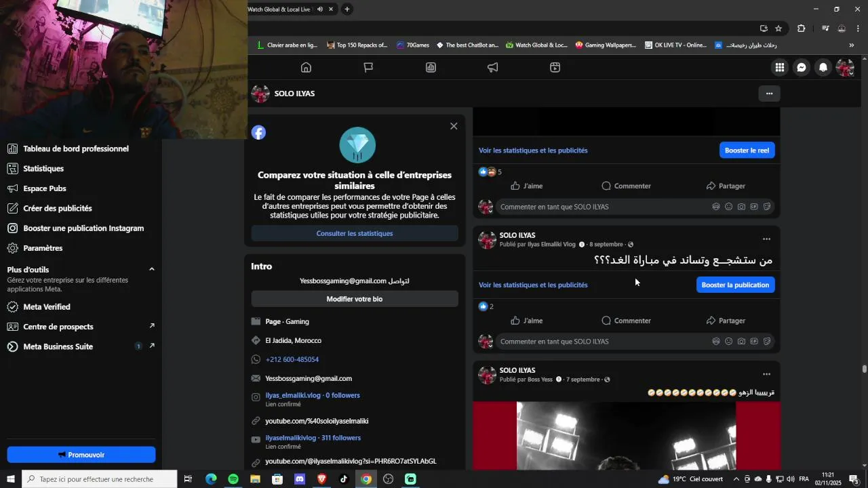Open the Facebook menu grid icon

(x=780, y=68)
